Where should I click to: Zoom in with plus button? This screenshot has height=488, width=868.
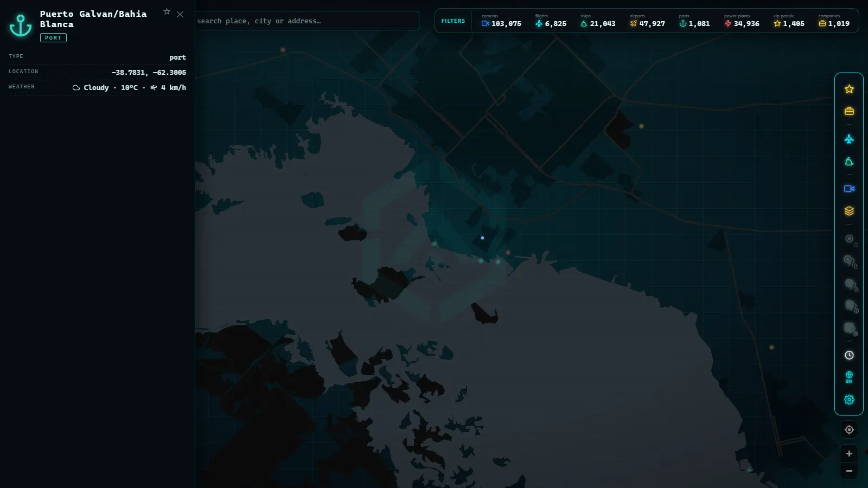849,454
